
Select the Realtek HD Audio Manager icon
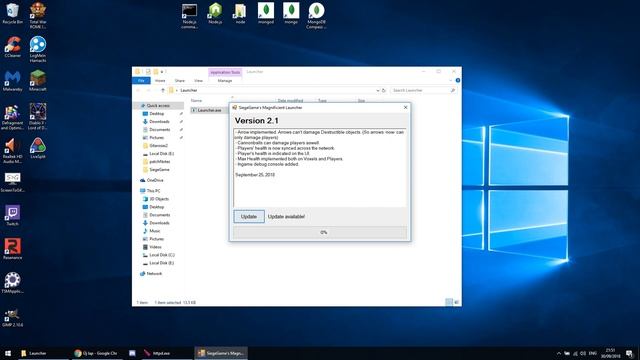coord(13,151)
